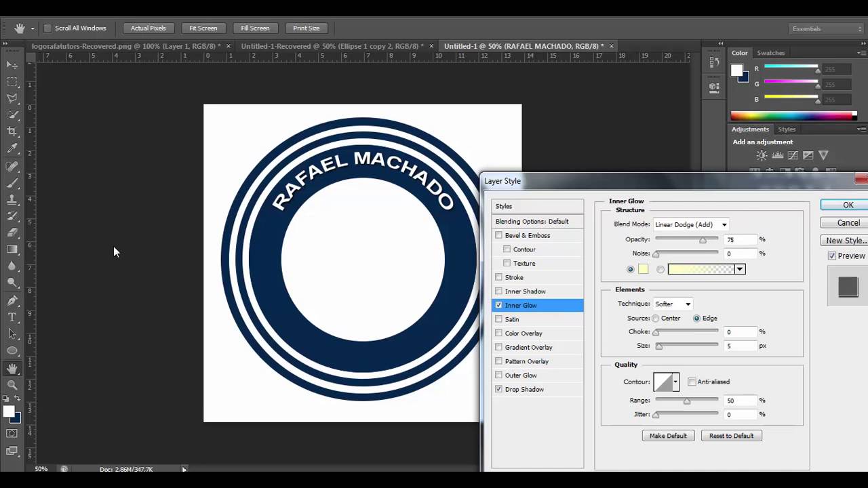This screenshot has height=488, width=868.
Task: Select the Move tool
Action: point(12,65)
